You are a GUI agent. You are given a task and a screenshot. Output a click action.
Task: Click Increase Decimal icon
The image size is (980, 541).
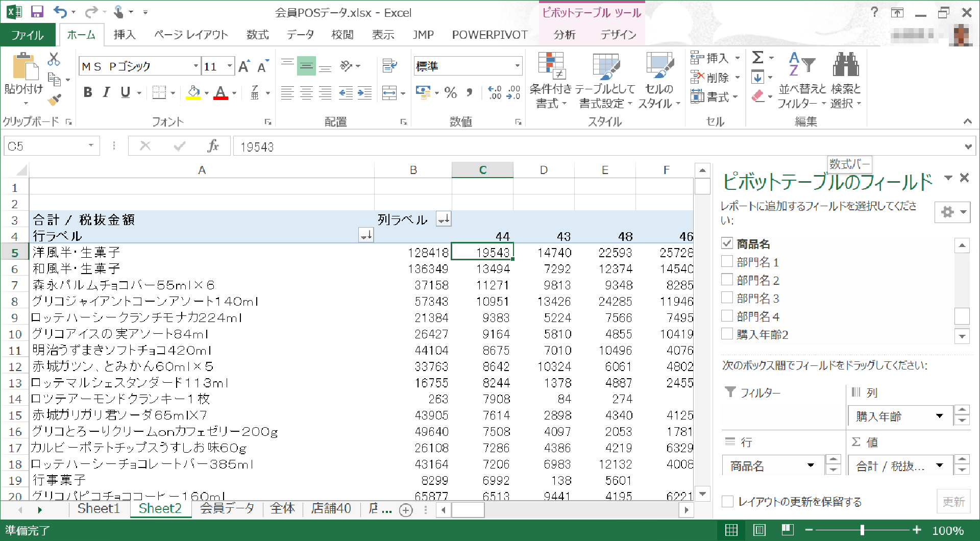(x=495, y=92)
